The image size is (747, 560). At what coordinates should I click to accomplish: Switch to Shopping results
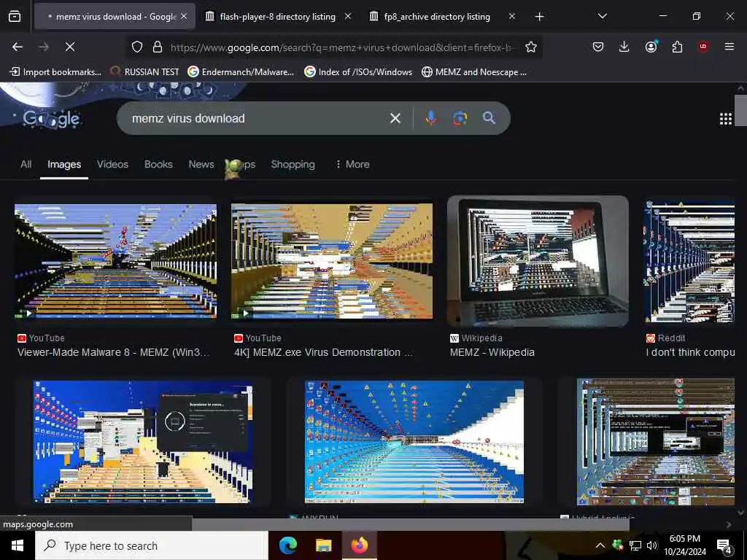(293, 164)
